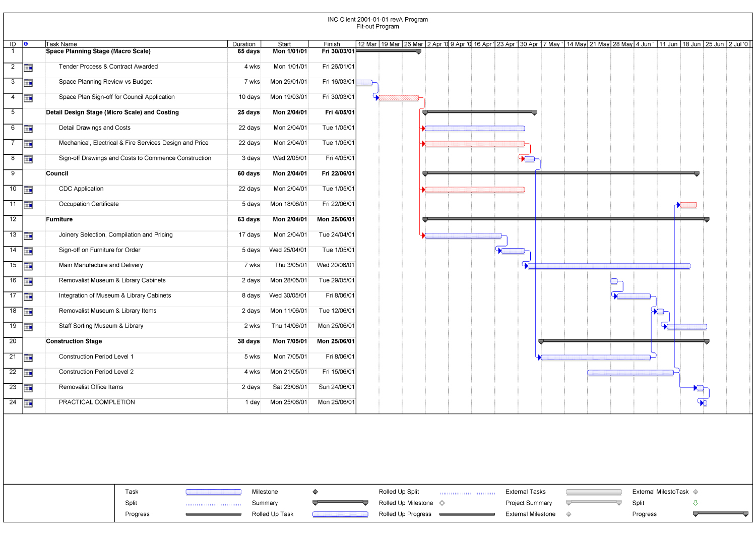Click the Task Name column header

pyautogui.click(x=136, y=44)
